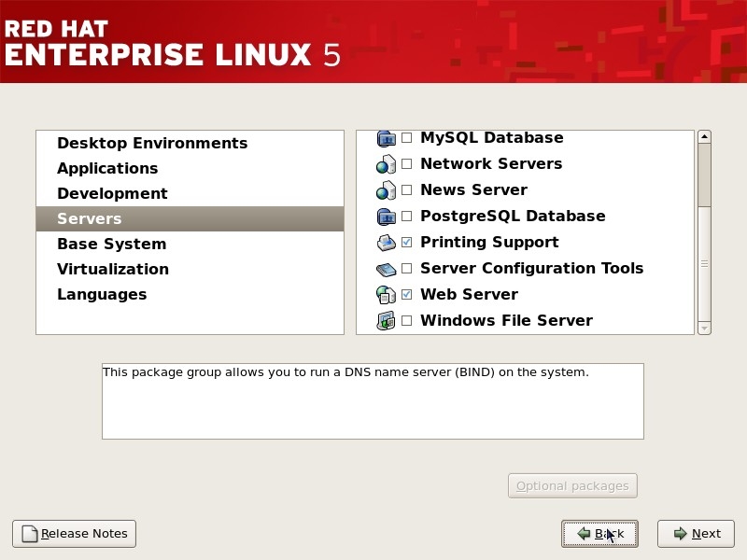Click the MySQL Database package icon
747x560 pixels.
coord(386,138)
